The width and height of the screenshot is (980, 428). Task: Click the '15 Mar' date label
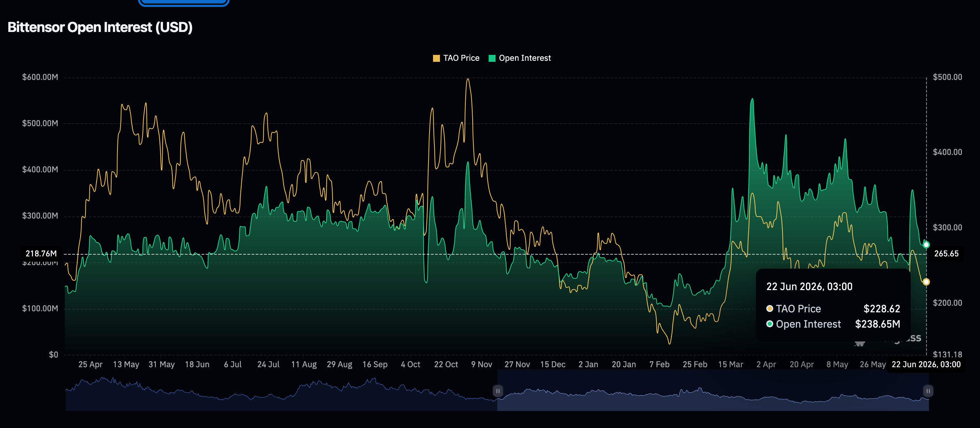pyautogui.click(x=731, y=364)
